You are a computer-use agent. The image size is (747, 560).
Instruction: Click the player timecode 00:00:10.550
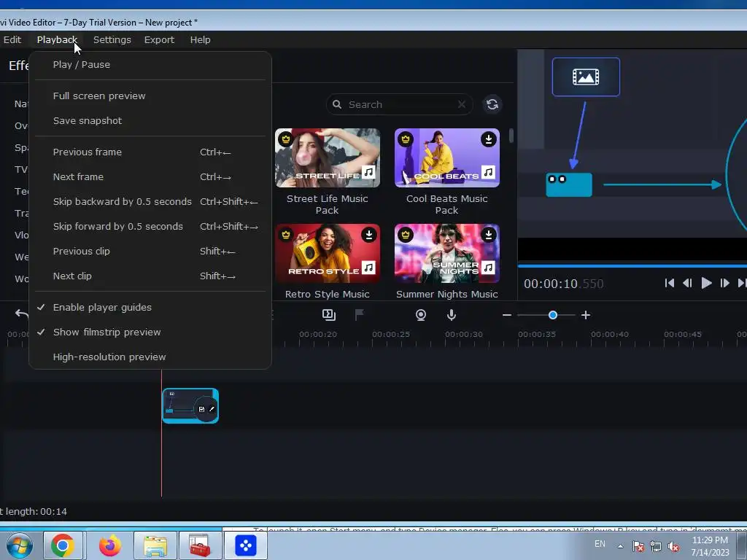tap(564, 284)
